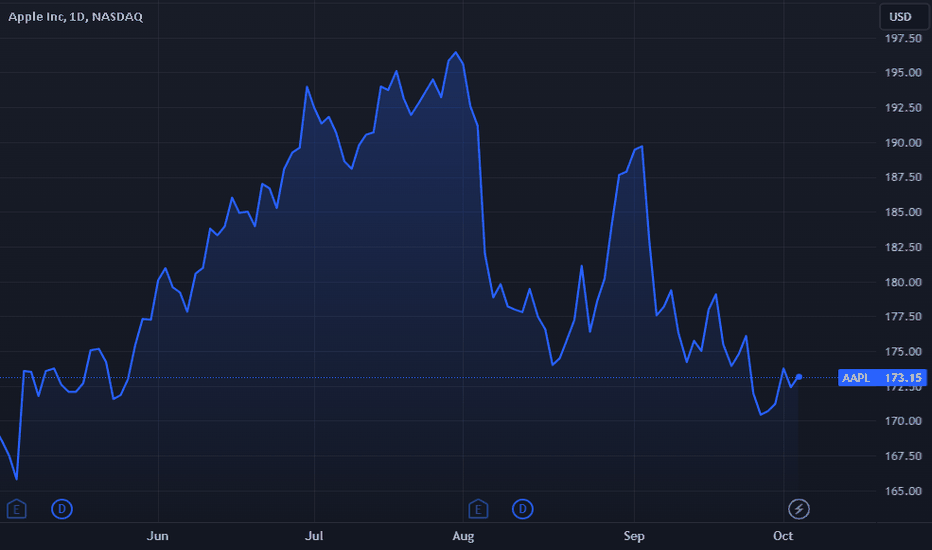Screen dimensions: 932x550
Task: Click the 190.00 price scale value
Action: pyautogui.click(x=903, y=143)
